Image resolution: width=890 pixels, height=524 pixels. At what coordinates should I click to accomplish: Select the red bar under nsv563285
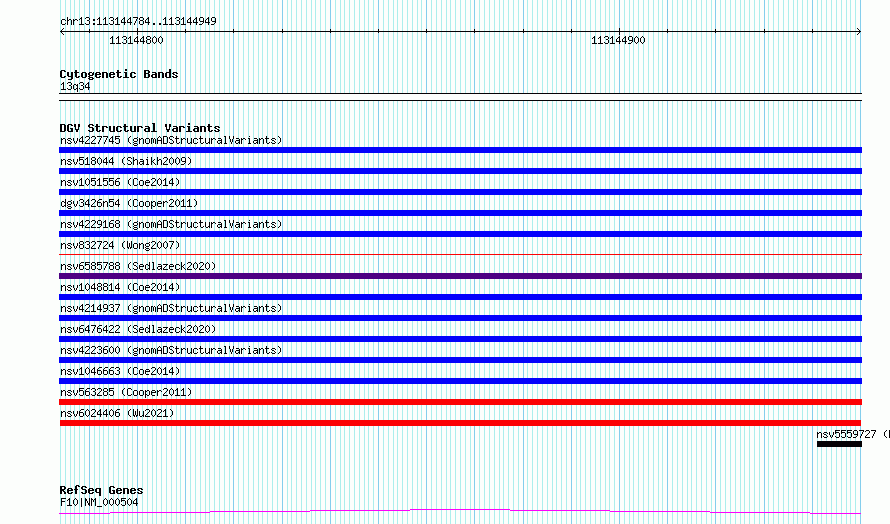460,402
